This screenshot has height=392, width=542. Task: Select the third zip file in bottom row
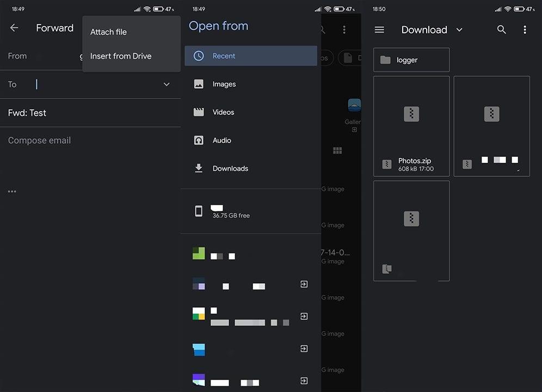[411, 231]
